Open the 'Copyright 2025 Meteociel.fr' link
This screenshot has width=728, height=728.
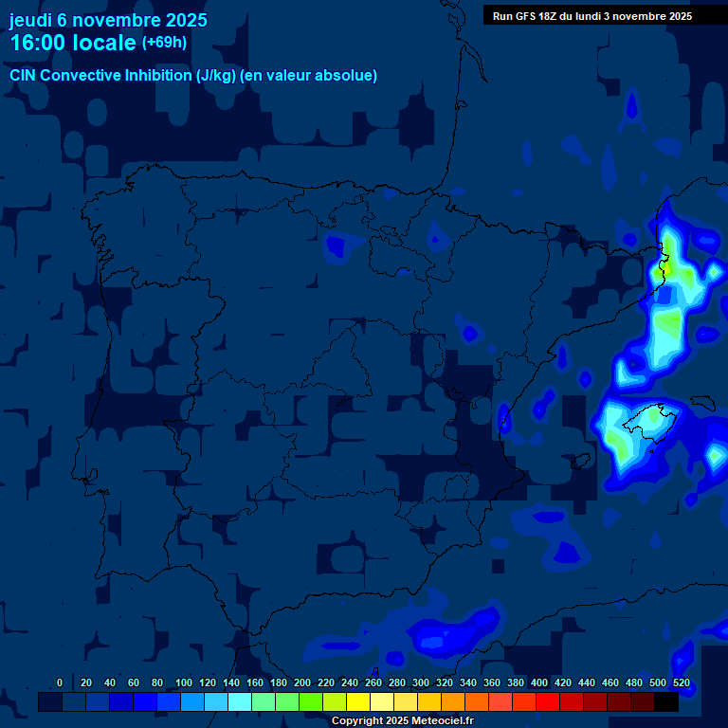[x=402, y=721]
